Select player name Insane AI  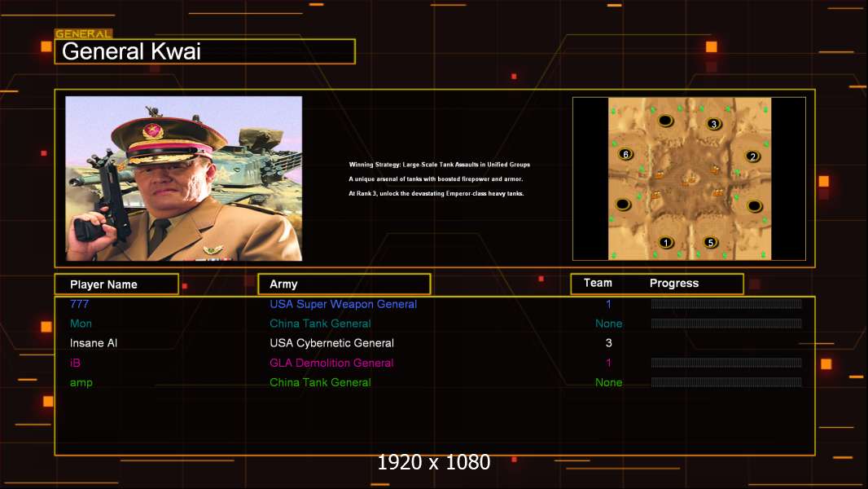[x=94, y=343]
